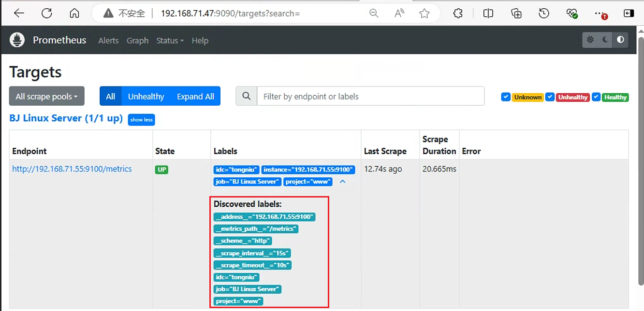Click the Prometheus flame logo
The height and width of the screenshot is (311, 644).
click(17, 40)
